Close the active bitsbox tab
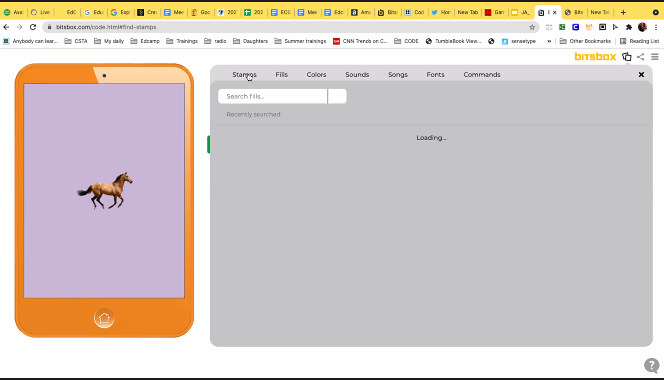The width and height of the screenshot is (664, 380). [555, 12]
